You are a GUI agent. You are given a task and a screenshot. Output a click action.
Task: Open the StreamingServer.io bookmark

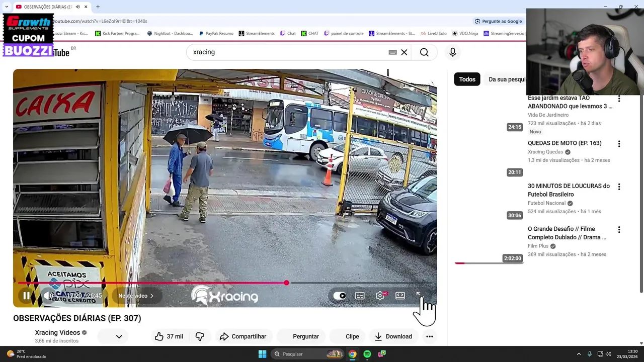point(504,34)
